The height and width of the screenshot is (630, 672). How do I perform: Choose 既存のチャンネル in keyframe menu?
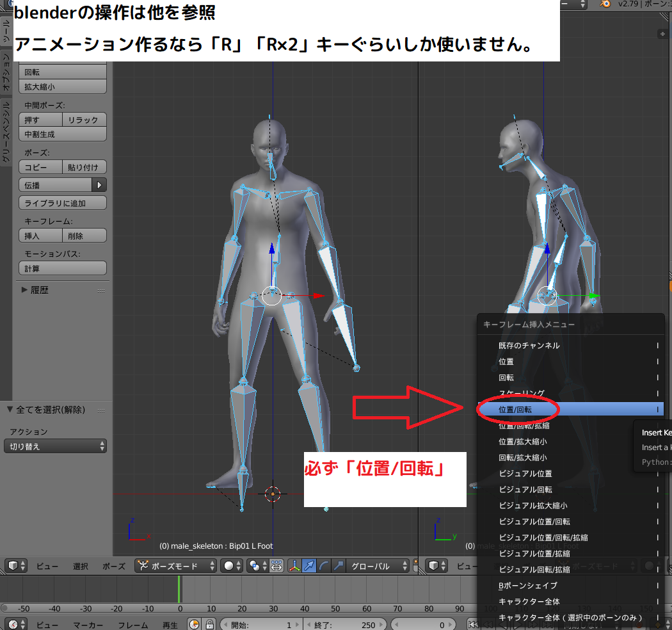pos(571,345)
